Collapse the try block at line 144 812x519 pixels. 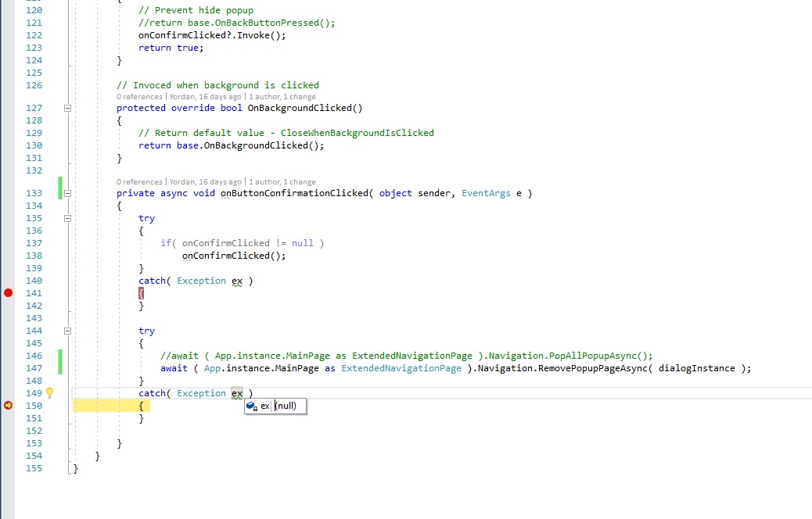(67, 331)
